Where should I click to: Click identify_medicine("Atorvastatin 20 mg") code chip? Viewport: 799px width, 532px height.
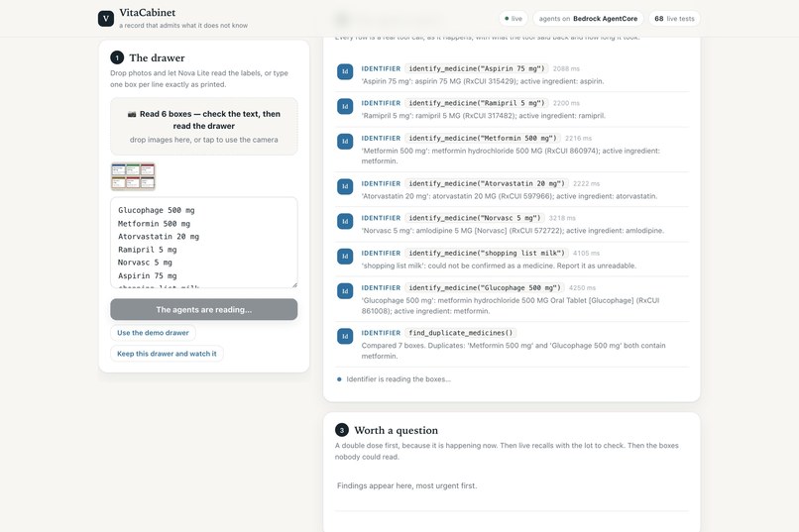487,183
